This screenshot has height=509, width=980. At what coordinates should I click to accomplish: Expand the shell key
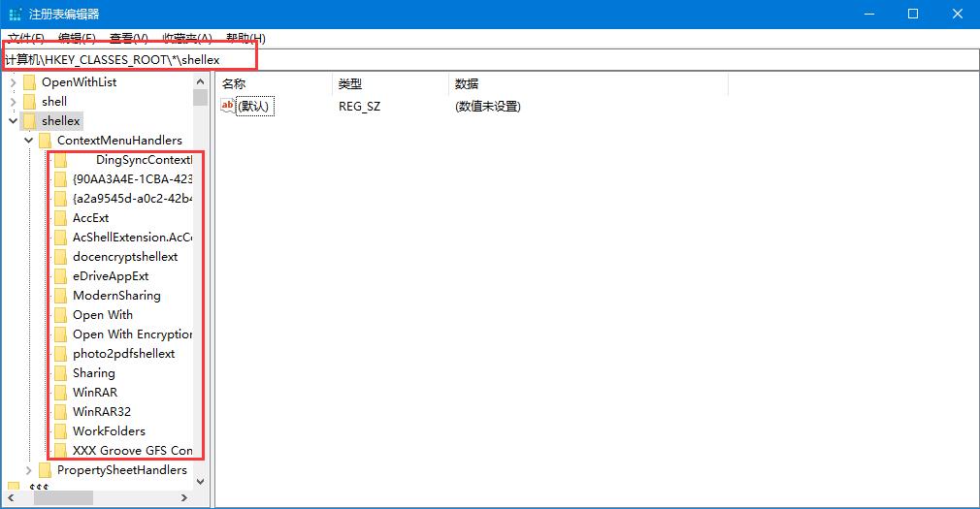[14, 102]
